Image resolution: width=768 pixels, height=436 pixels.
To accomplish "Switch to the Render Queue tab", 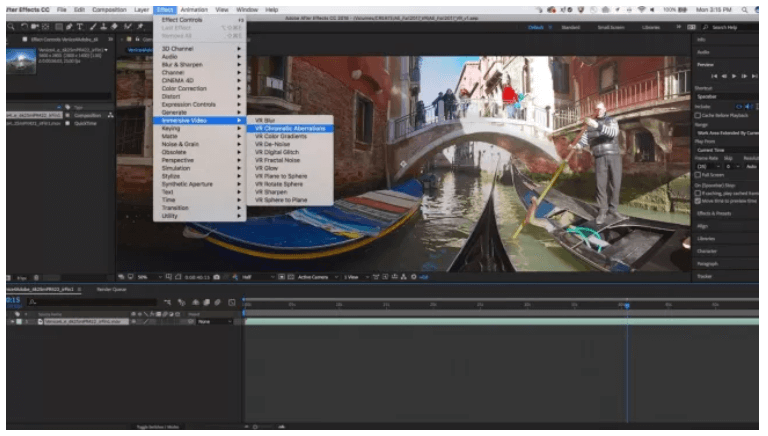I will pyautogui.click(x=111, y=290).
